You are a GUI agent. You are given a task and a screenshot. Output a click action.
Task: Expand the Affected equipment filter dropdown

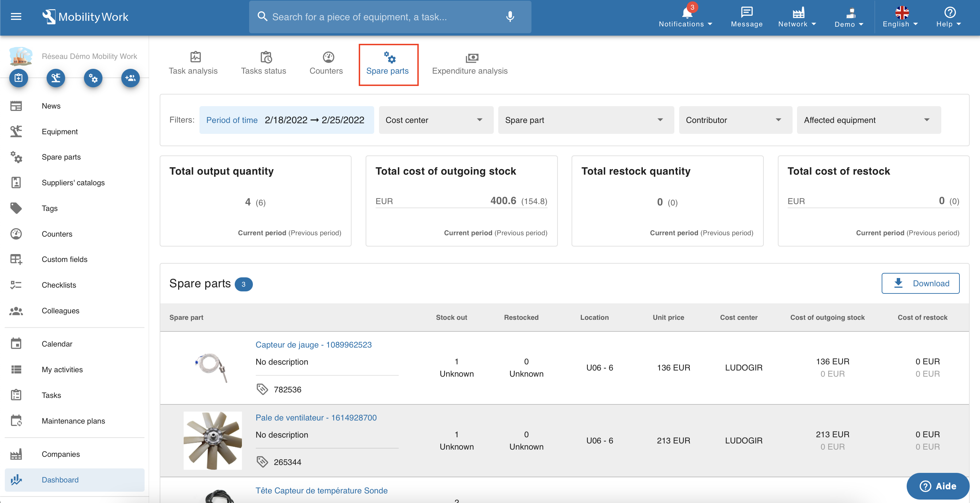point(869,120)
